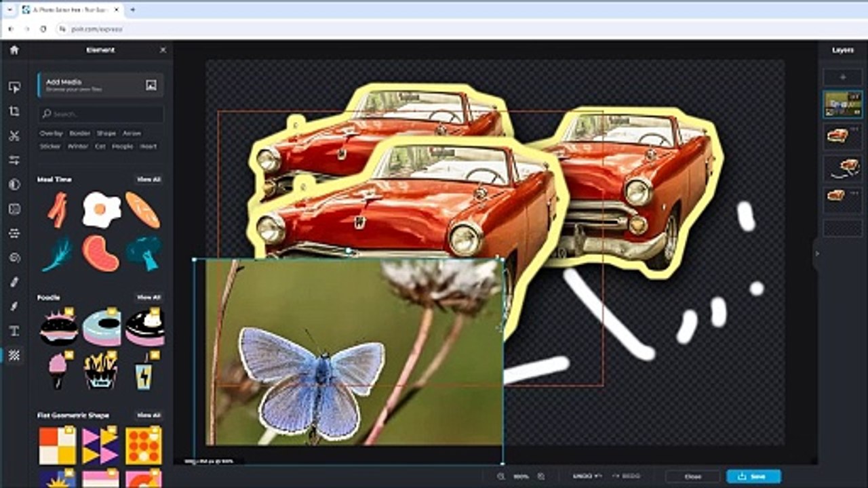
Task: Collapse the Layers panel with side arrow
Action: click(817, 253)
